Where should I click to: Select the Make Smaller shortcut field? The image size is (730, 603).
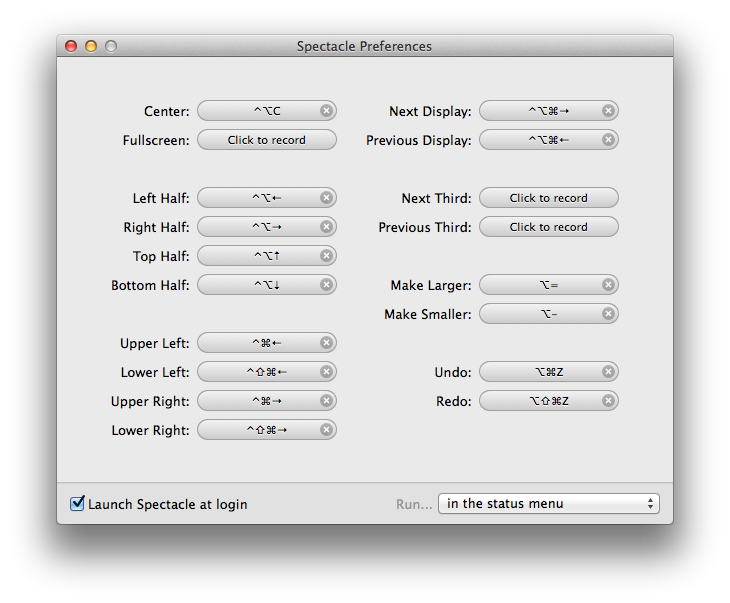pyautogui.click(x=540, y=314)
